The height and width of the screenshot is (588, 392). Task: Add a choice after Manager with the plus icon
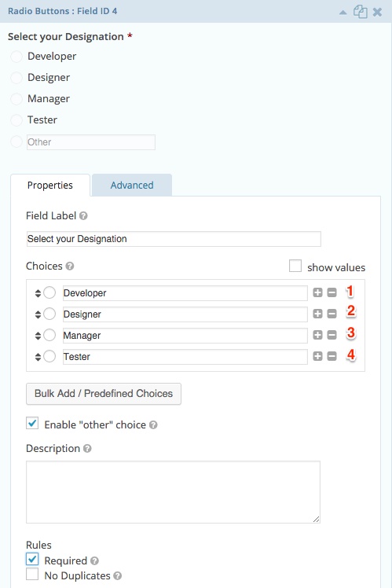[317, 335]
